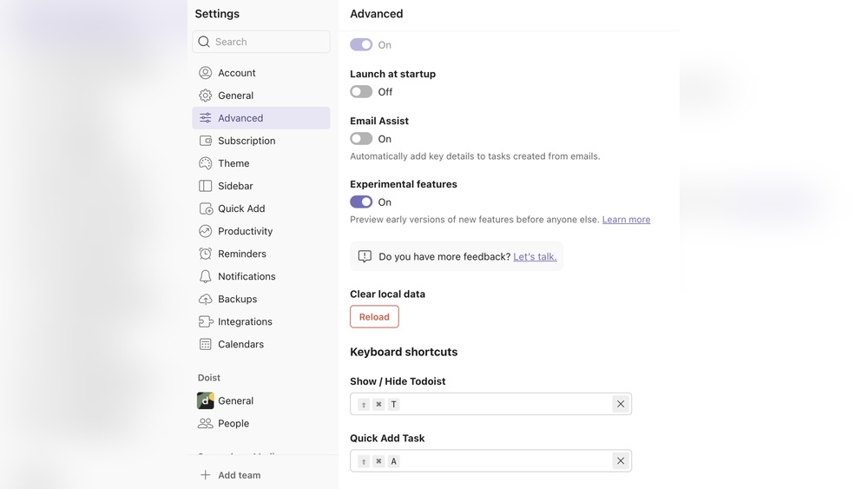Click the Integrations puzzle icon
868x489 pixels.
pyautogui.click(x=206, y=321)
